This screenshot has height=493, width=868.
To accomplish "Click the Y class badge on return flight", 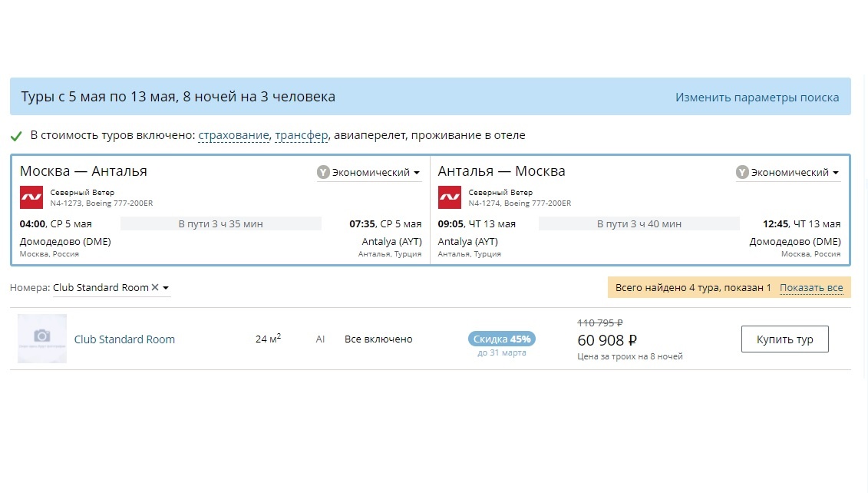I will pyautogui.click(x=742, y=172).
